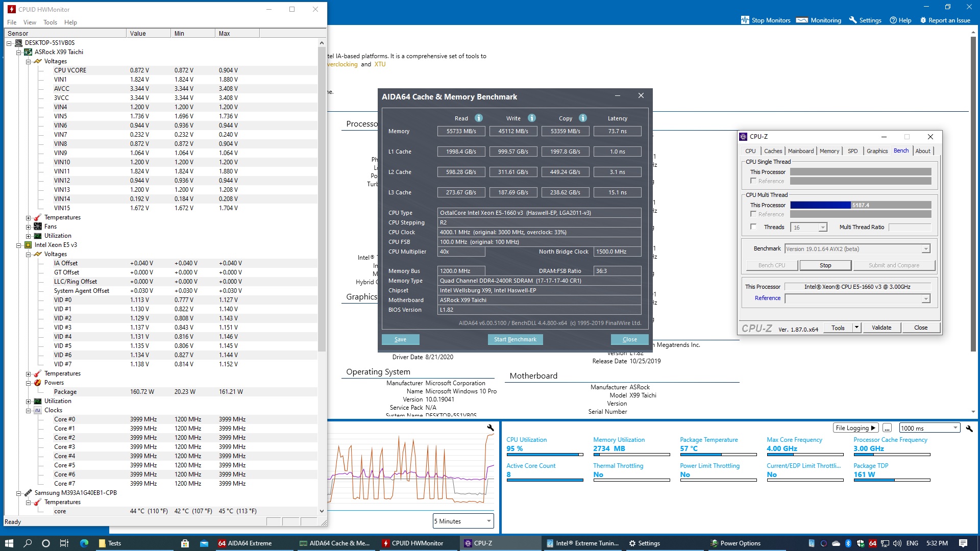Screen dimensions: 980x551
Task: Click the Read info icon in AIDA64 benchmark
Action: tap(478, 118)
